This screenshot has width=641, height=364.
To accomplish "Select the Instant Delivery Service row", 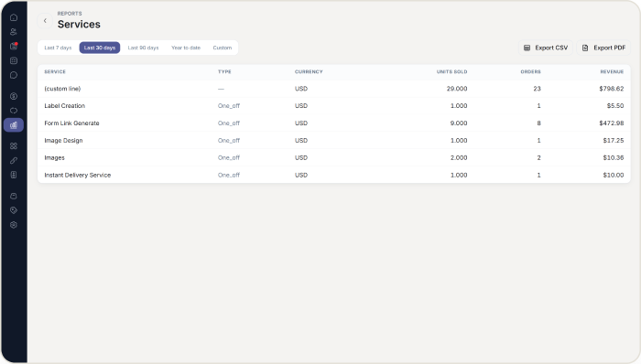I will tap(334, 175).
